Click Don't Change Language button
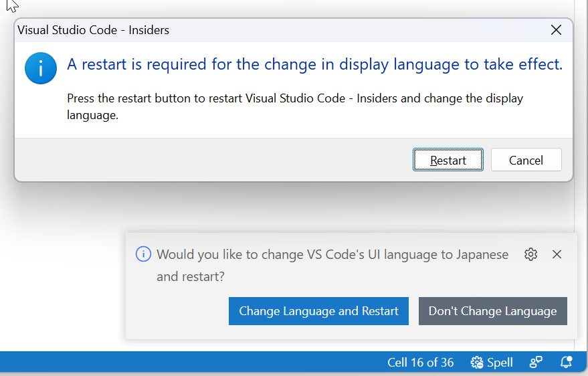Image resolution: width=588 pixels, height=376 pixels. coord(492,311)
